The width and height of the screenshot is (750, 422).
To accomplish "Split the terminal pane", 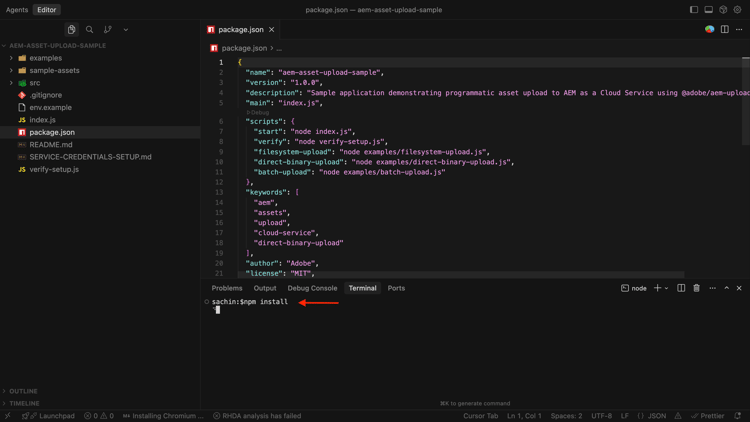I will pyautogui.click(x=681, y=288).
